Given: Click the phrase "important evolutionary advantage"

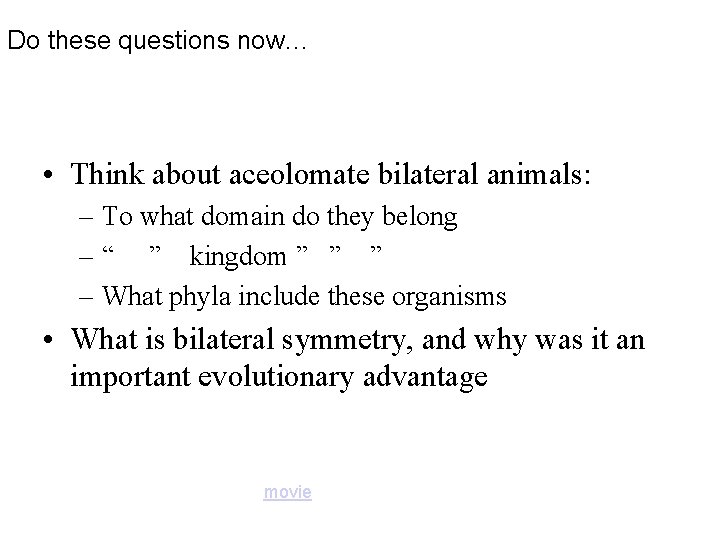Looking at the screenshot, I should coord(279,377).
